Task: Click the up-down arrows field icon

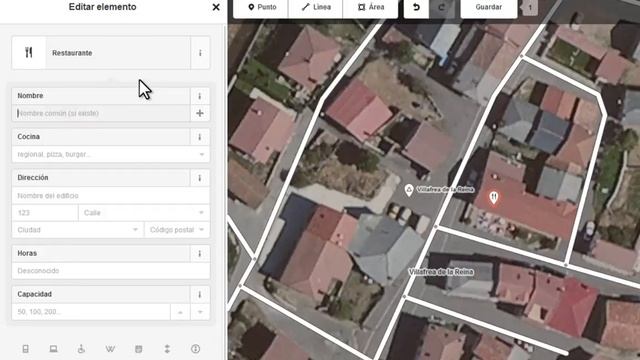Action: (x=167, y=349)
